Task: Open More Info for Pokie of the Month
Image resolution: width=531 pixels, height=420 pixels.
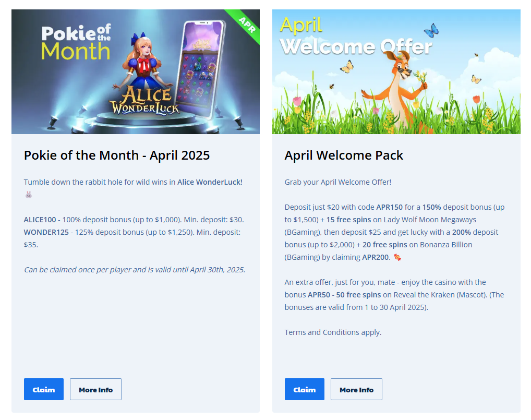Action: click(x=95, y=389)
